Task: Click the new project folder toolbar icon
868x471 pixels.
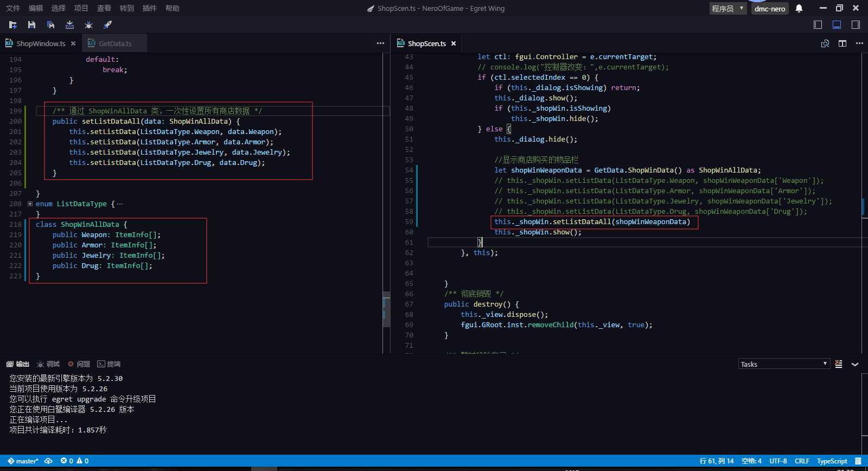Action: (13, 25)
